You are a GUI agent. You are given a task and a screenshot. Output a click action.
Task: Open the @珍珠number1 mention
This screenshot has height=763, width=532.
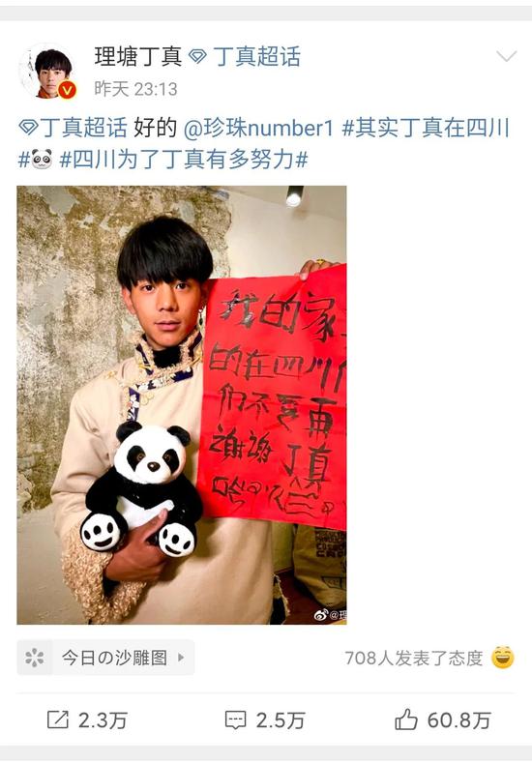258,128
